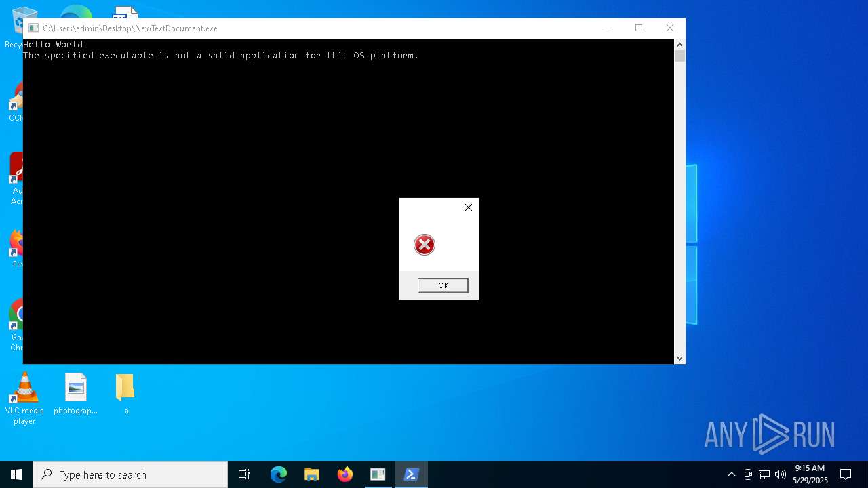Click the Type here to search box

130,474
